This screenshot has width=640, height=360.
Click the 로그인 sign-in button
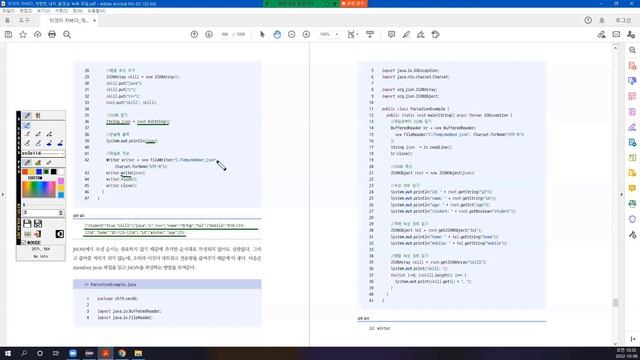coord(623,20)
